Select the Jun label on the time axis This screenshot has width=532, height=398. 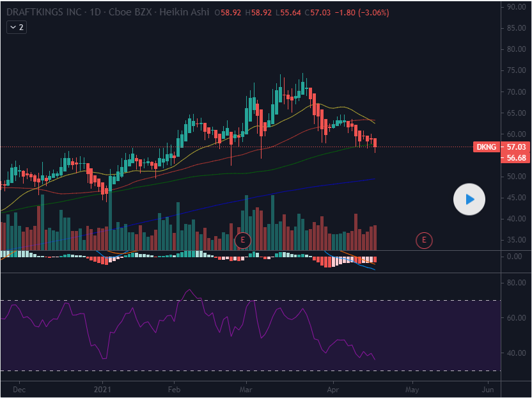tap(488, 388)
